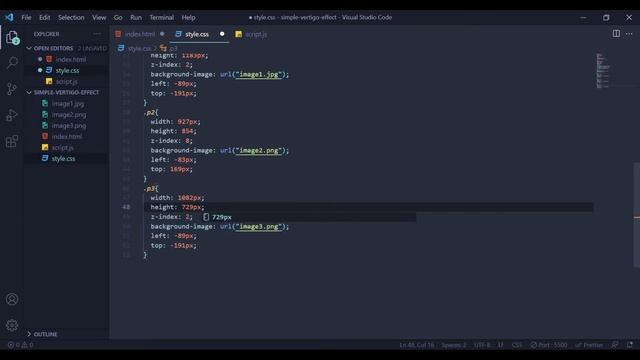Open the Search view in the activity bar
The width and height of the screenshot is (640, 360).
coord(12,62)
